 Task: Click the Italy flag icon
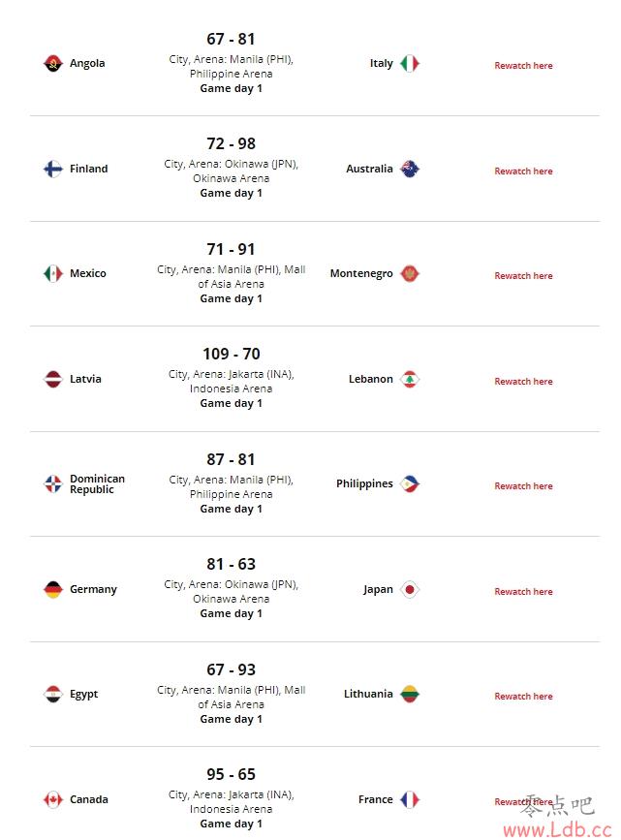410,63
